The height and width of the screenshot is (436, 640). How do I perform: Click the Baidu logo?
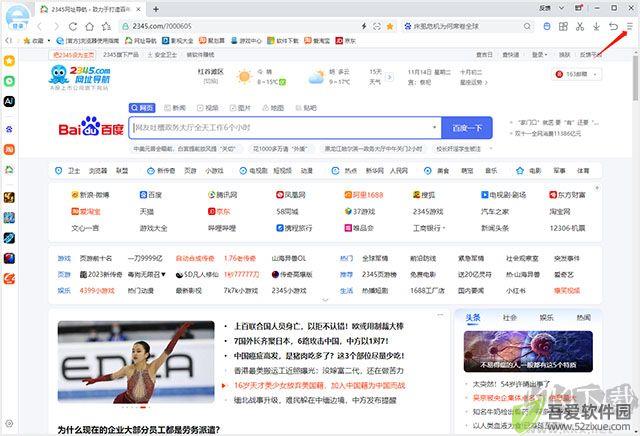pyautogui.click(x=91, y=127)
